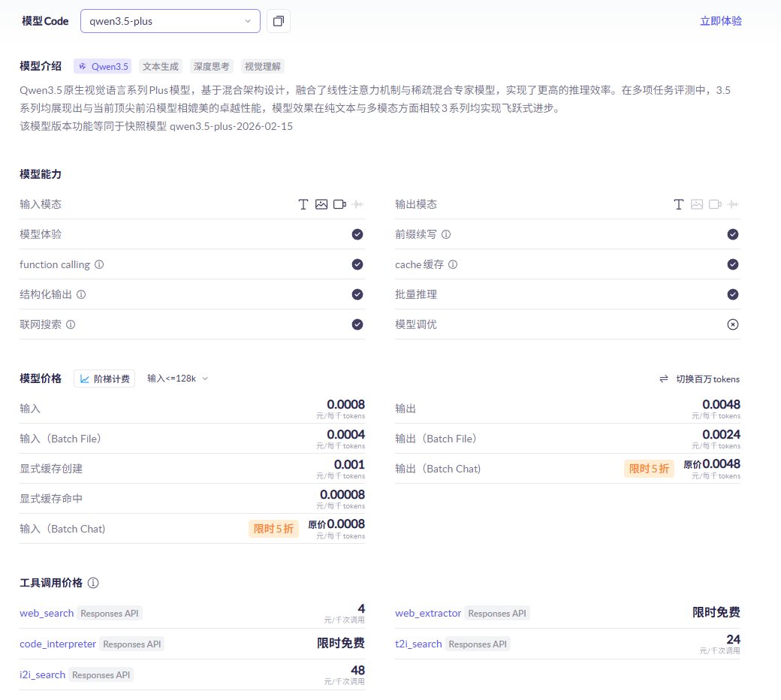Click the snapshot text qwen3.5-plus-2026-02-15
The image size is (781, 700).
point(231,126)
